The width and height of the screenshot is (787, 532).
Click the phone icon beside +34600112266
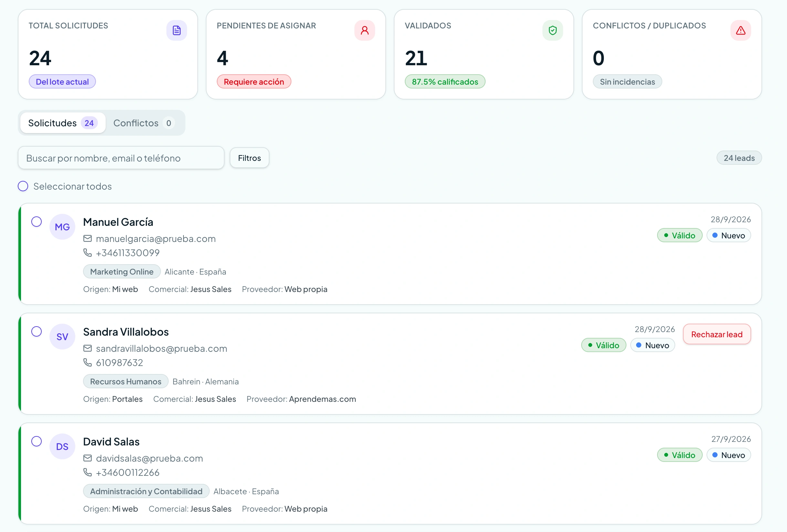click(87, 472)
